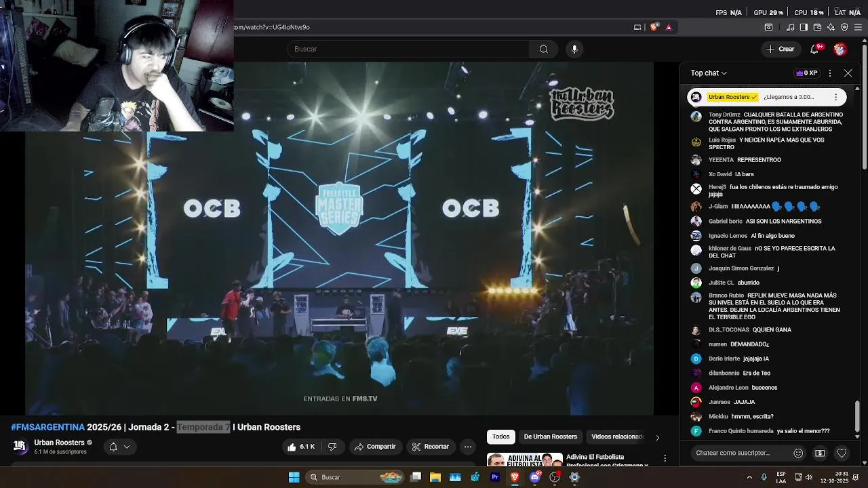Click Branco Rubio chat author name
868x488 pixels.
726,296
